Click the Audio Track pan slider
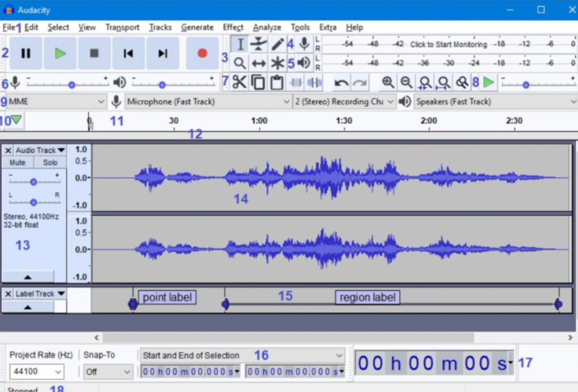The width and height of the screenshot is (578, 392). coord(33,202)
